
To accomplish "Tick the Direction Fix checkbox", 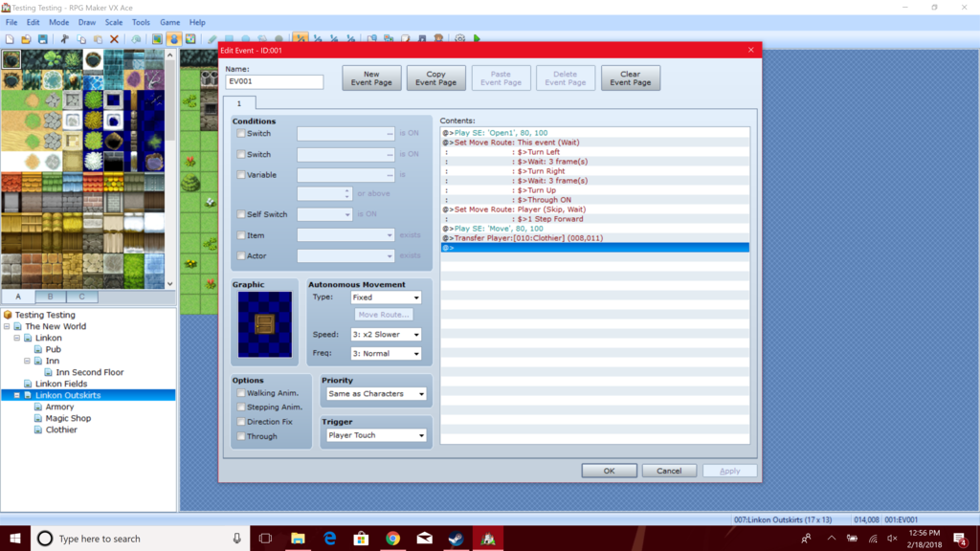I will coord(242,422).
